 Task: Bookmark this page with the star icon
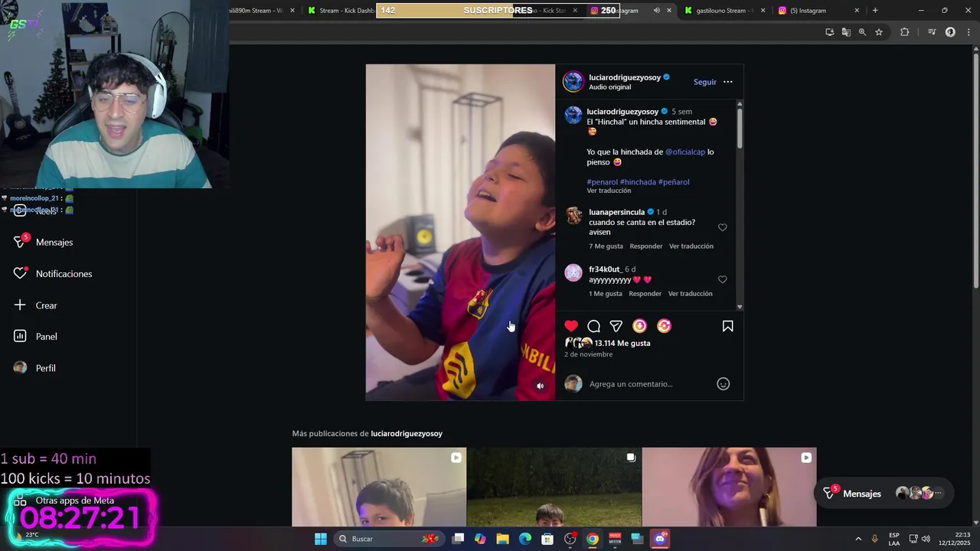(x=879, y=32)
